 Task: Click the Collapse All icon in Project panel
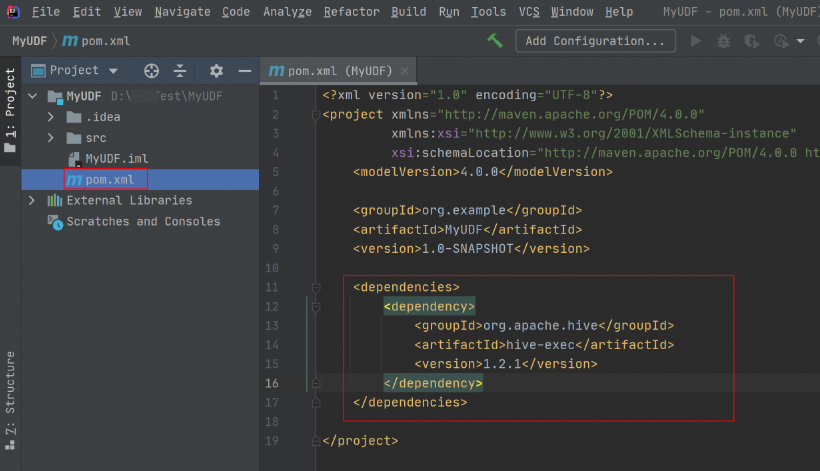180,71
